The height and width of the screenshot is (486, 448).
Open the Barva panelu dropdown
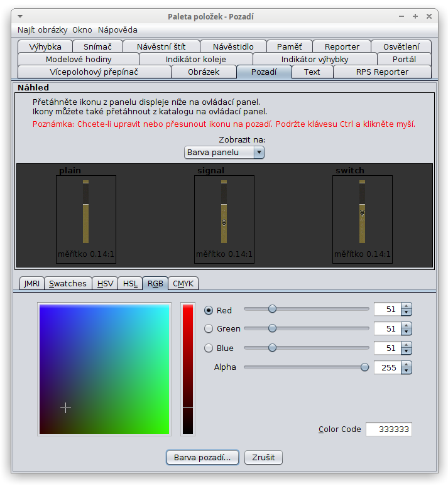[224, 153]
